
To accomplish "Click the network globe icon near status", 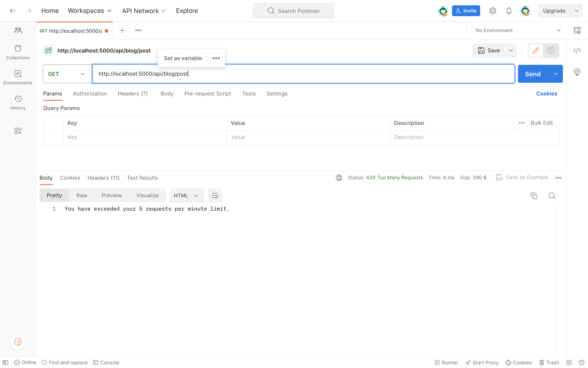I will point(339,178).
